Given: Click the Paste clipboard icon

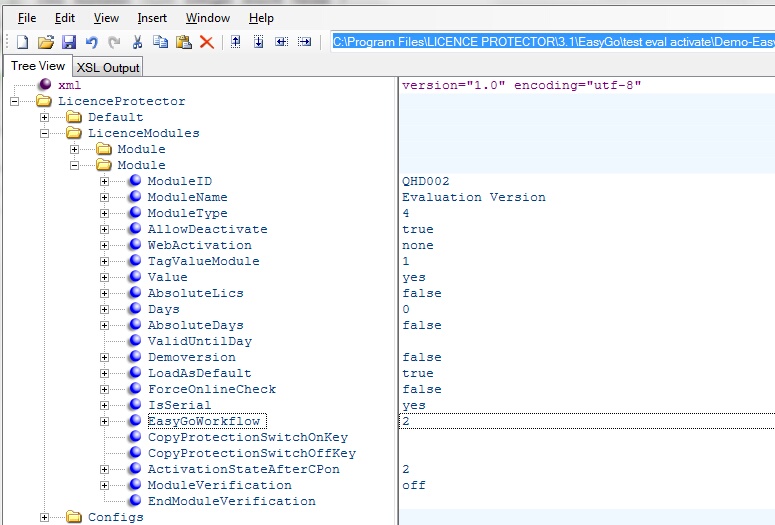Looking at the screenshot, I should pos(183,42).
